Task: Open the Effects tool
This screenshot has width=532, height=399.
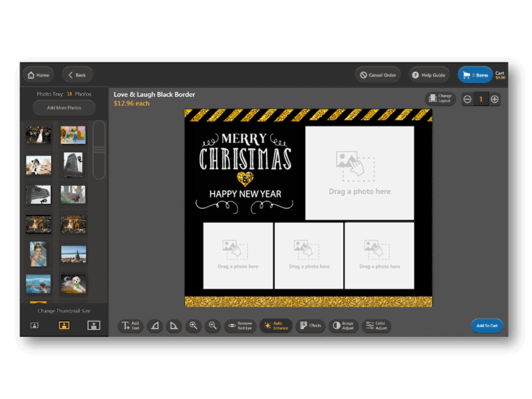Action: click(310, 326)
